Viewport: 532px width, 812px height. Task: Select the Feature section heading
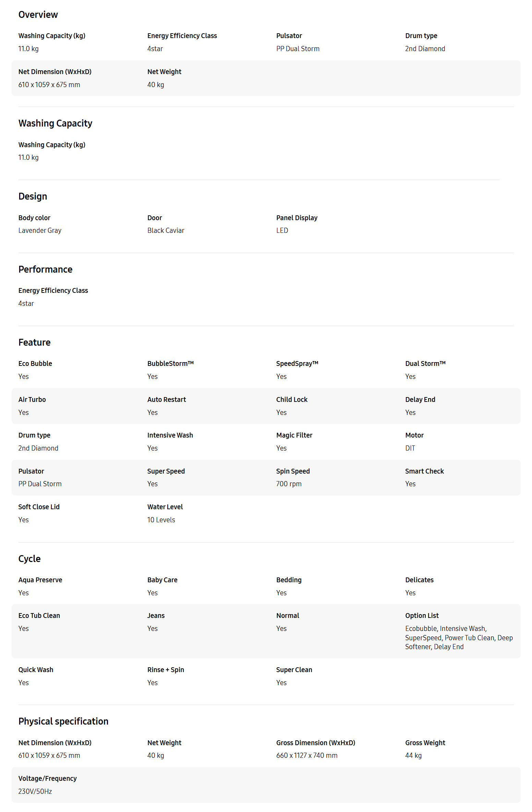point(34,343)
